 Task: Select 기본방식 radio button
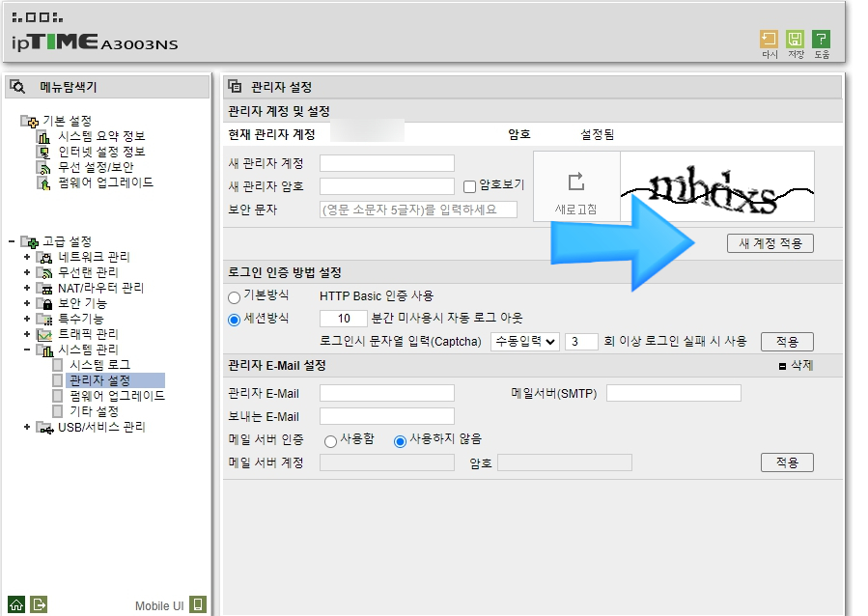235,297
